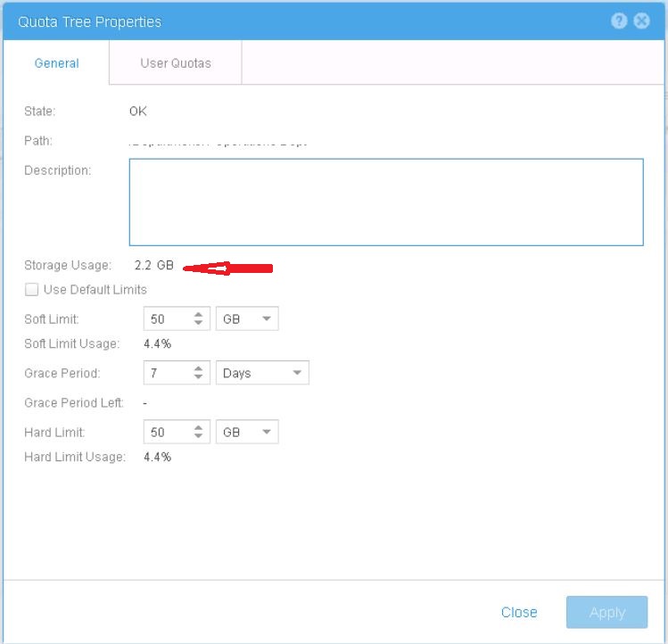Select the Hard Limit Usage 4.4% value
The height and width of the screenshot is (644, 668).
(157, 457)
